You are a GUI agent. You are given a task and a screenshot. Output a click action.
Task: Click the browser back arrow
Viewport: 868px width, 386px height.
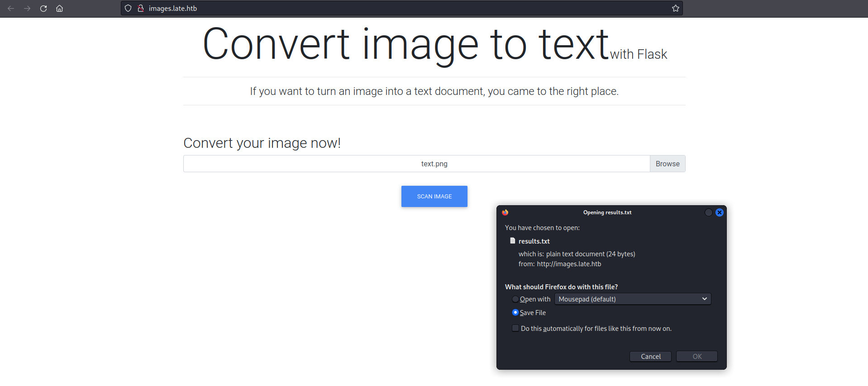11,9
